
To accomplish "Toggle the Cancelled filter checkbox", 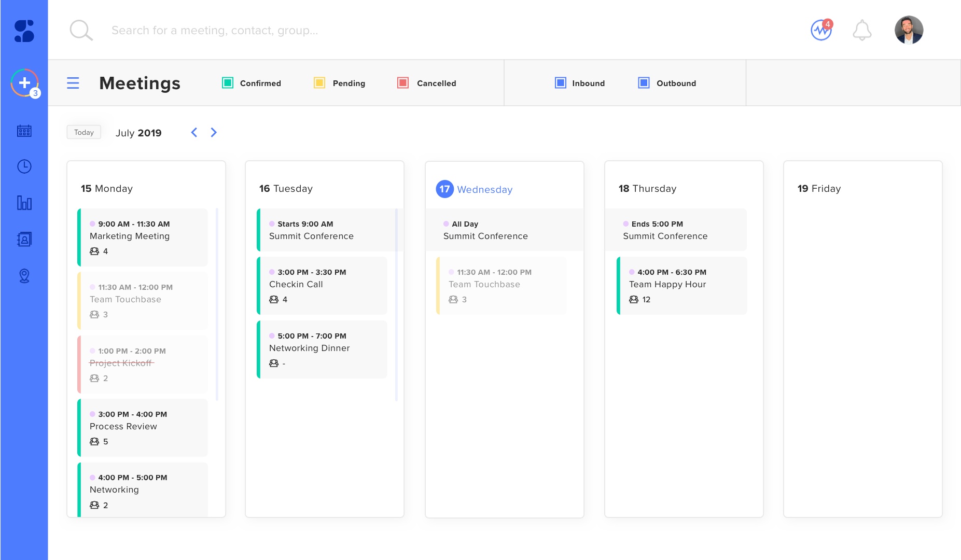I will pos(403,83).
